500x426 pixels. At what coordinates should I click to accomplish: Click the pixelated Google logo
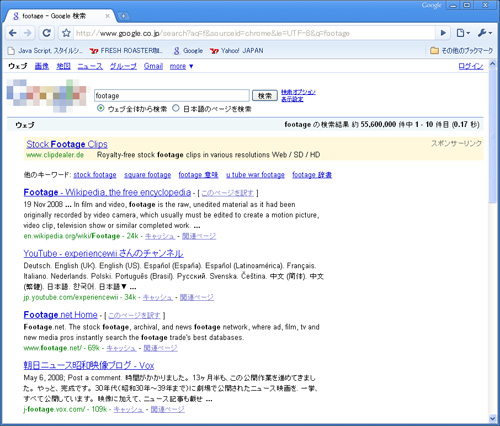[x=48, y=95]
